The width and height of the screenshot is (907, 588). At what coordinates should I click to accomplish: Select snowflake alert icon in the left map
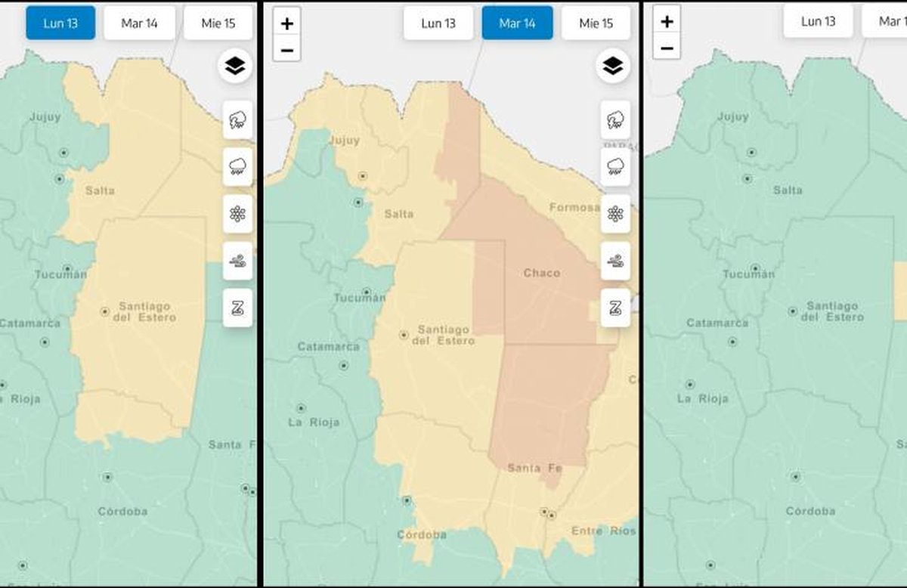tap(237, 214)
